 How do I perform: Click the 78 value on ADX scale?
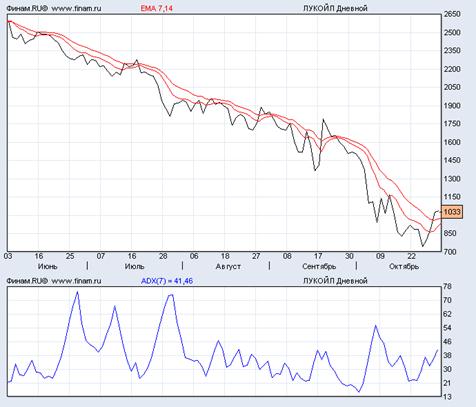448,286
